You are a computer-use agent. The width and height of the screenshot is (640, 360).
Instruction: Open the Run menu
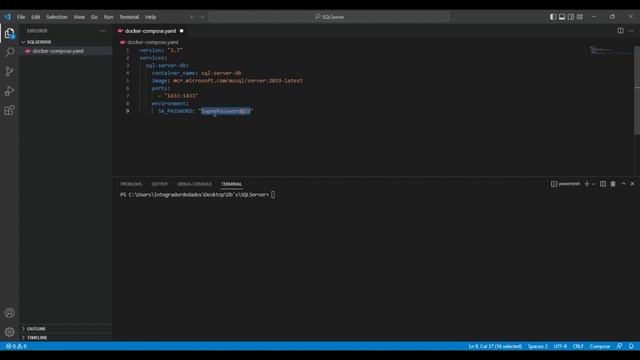(x=108, y=17)
